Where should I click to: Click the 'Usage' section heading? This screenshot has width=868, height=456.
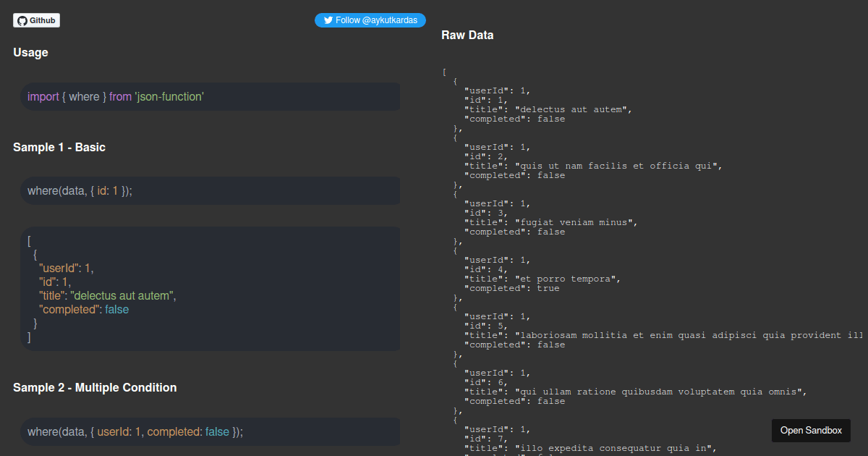30,52
